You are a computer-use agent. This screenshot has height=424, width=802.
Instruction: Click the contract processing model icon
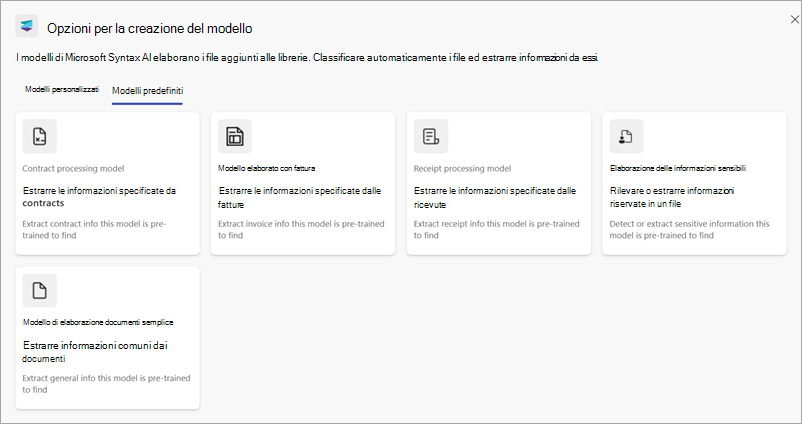point(39,137)
